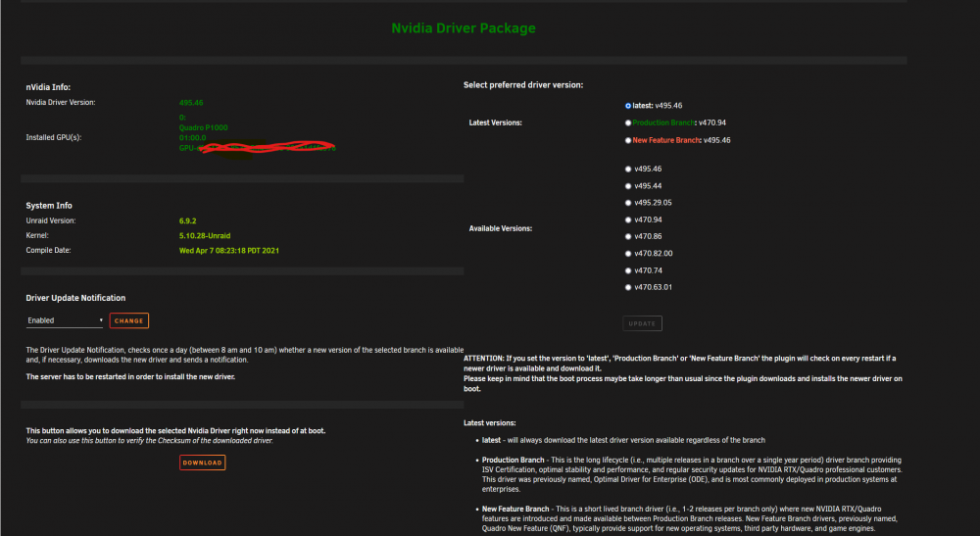Click the 'Latest versions:' explanation heading
This screenshot has width=980, height=536.
(x=489, y=423)
